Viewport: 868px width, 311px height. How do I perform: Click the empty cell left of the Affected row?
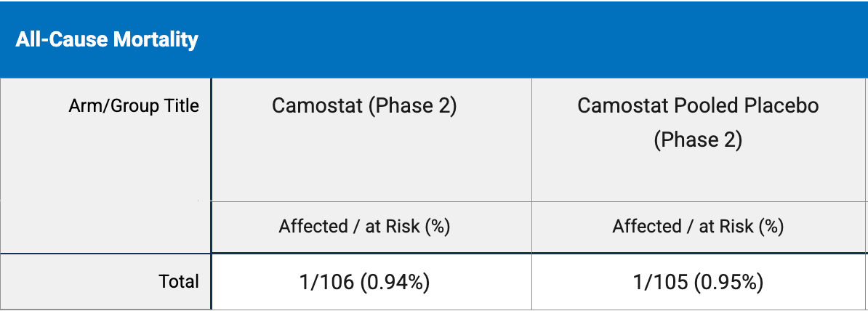[105, 226]
